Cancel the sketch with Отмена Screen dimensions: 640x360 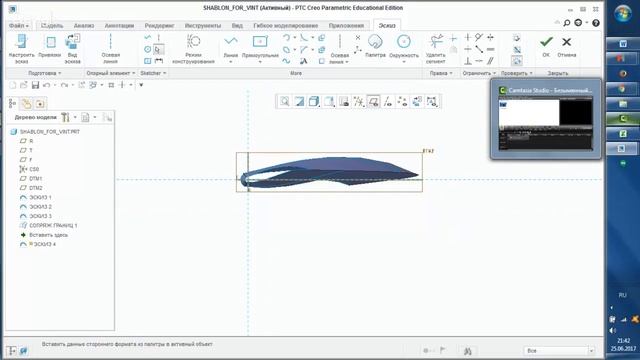[566, 46]
